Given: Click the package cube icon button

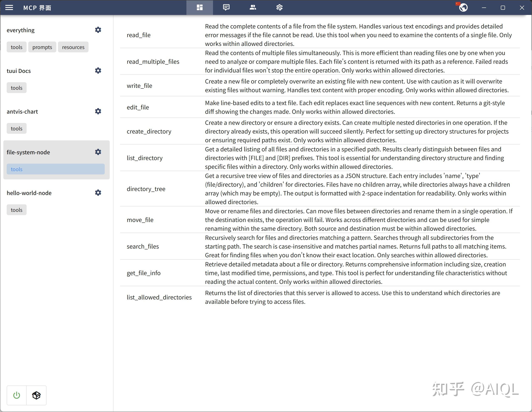Looking at the screenshot, I should click(x=36, y=395).
